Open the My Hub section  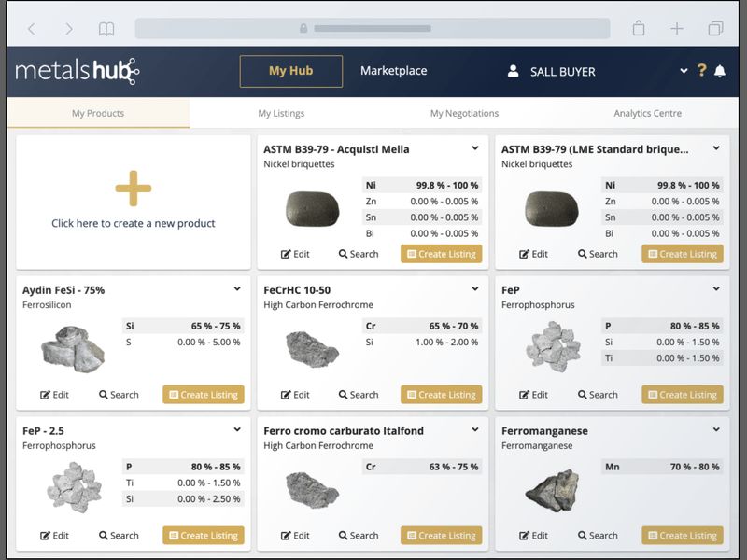tap(291, 71)
